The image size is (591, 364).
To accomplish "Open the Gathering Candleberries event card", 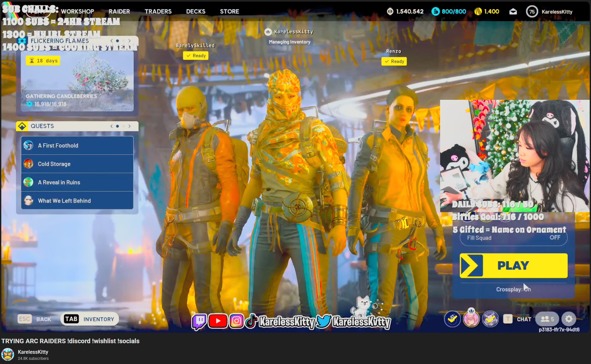I will 77,81.
